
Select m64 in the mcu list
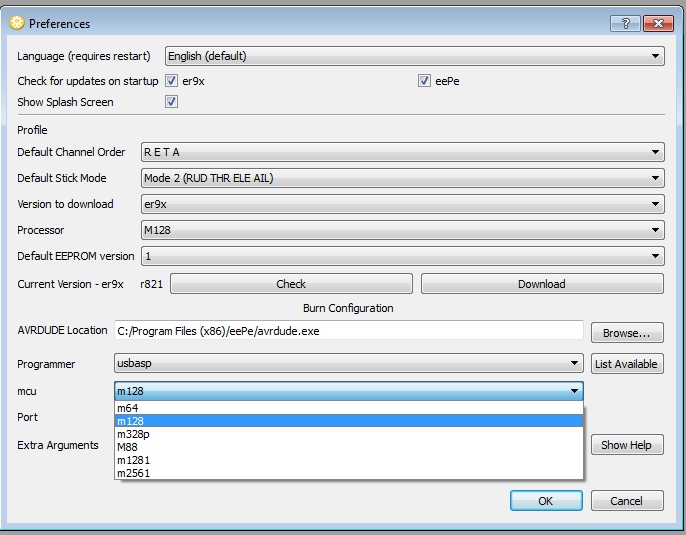pyautogui.click(x=349, y=408)
